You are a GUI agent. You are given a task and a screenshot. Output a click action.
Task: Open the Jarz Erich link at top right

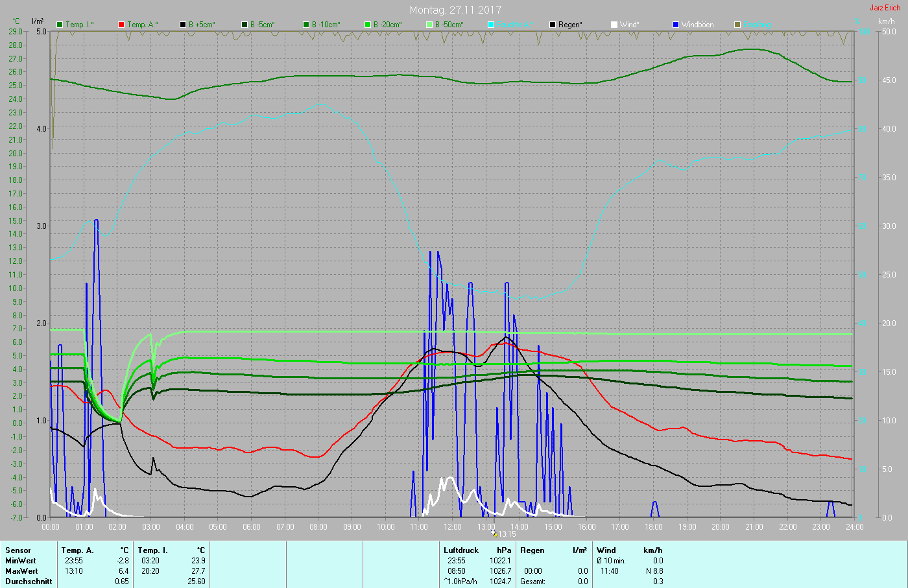pos(885,8)
